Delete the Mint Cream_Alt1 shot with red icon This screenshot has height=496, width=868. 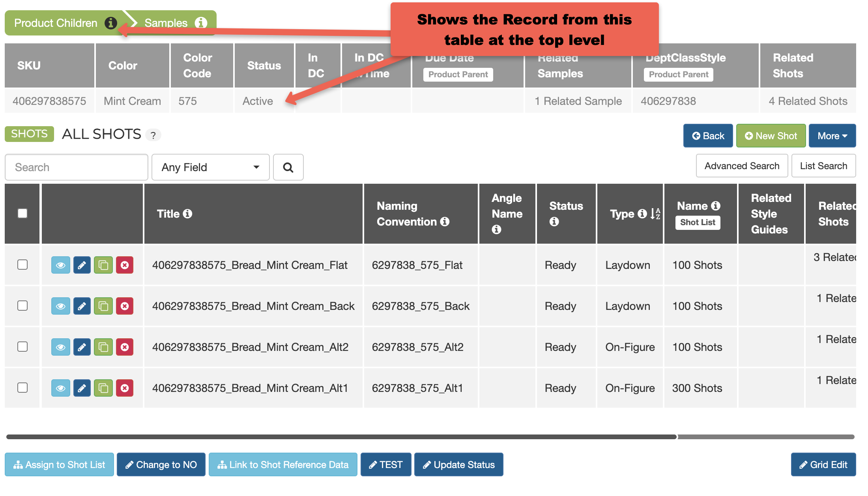pyautogui.click(x=124, y=388)
